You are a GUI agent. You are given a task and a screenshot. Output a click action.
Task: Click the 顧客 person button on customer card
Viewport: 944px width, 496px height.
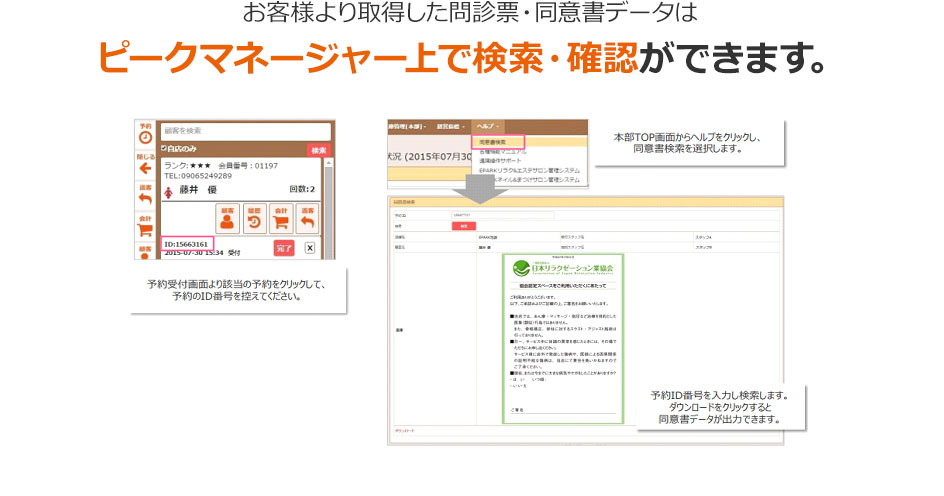click(x=228, y=219)
